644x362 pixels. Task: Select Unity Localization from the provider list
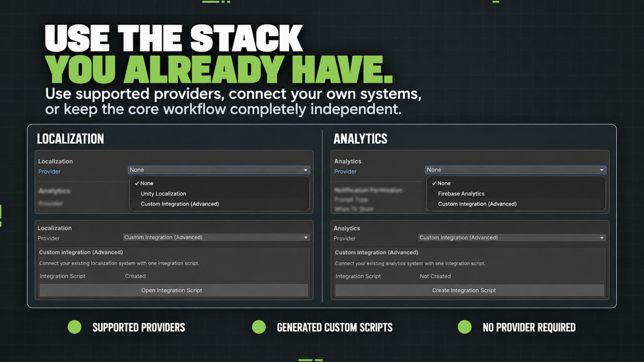point(219,194)
